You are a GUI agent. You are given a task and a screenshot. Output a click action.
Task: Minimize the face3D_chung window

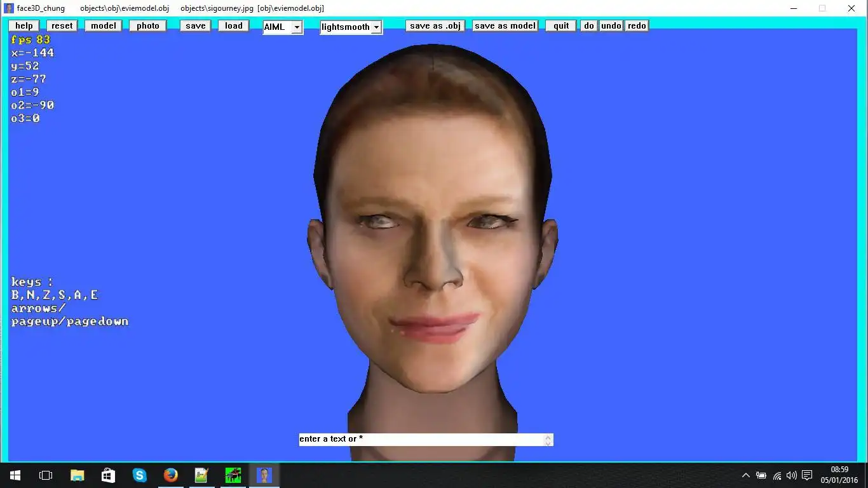click(x=794, y=8)
